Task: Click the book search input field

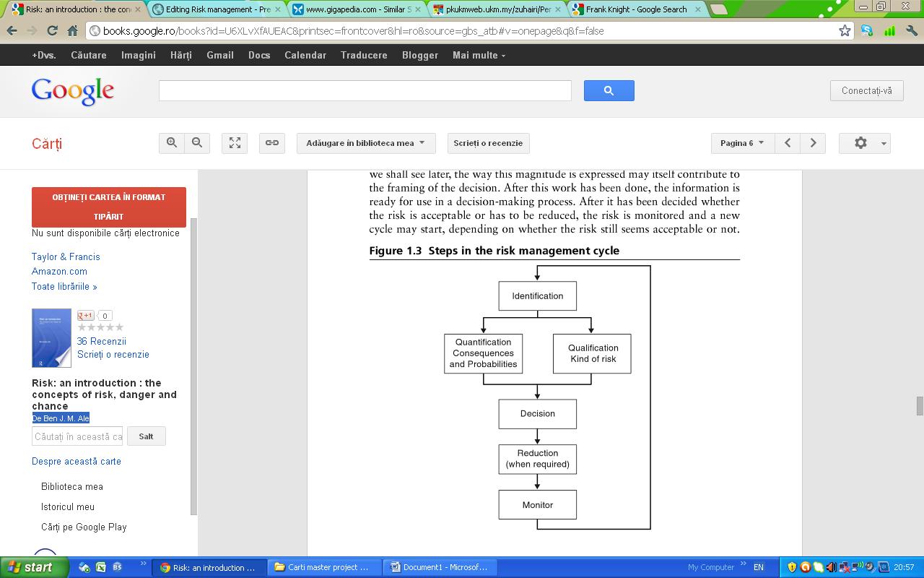Action: point(77,436)
